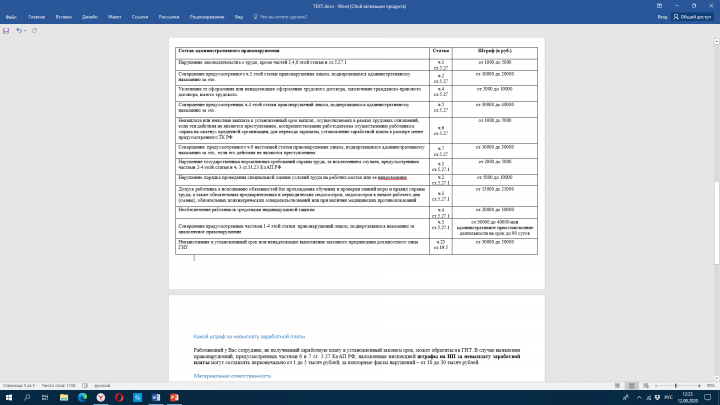This screenshot has width=720, height=405.
Task: Click the zoom out minus button
Action: [656, 386]
